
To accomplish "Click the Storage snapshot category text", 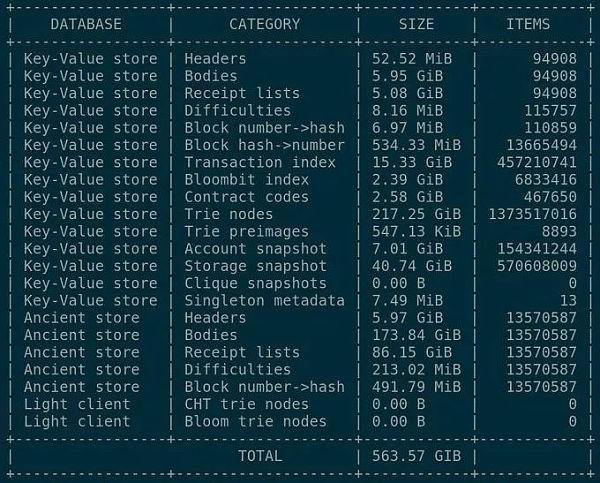I will (x=255, y=266).
